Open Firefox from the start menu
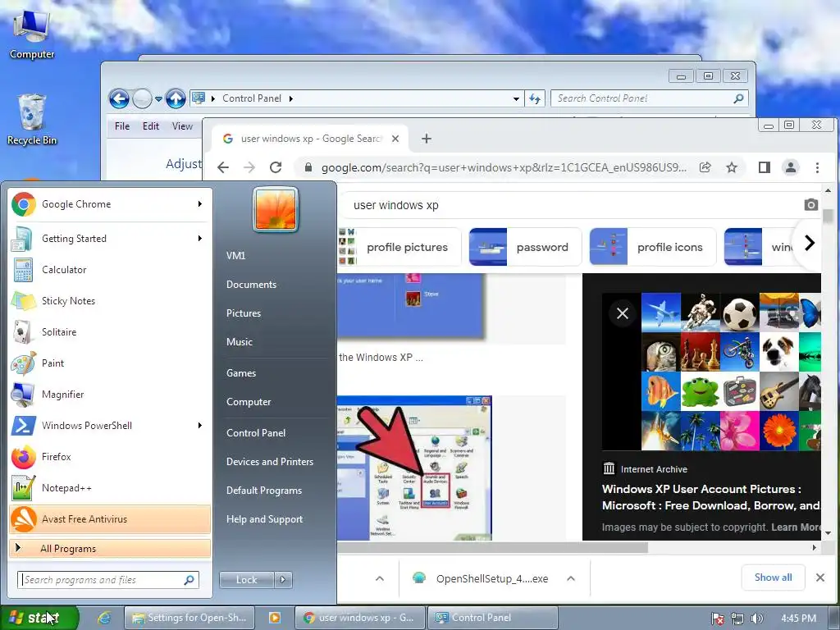This screenshot has height=630, width=840. coord(110,456)
